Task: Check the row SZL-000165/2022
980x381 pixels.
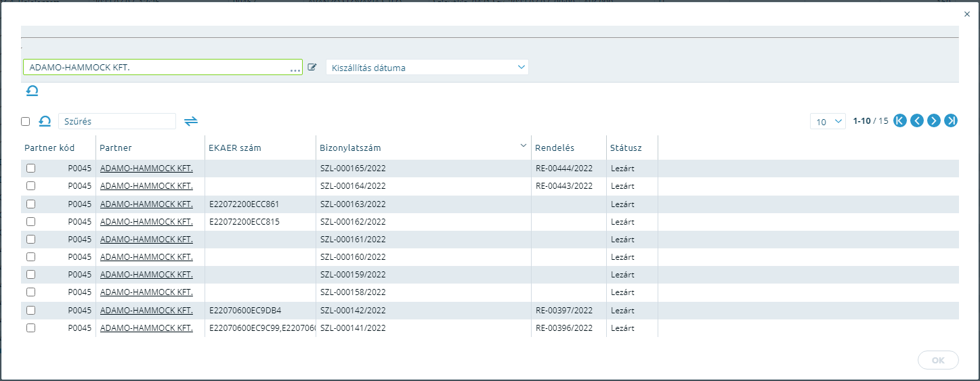Action: (x=30, y=169)
